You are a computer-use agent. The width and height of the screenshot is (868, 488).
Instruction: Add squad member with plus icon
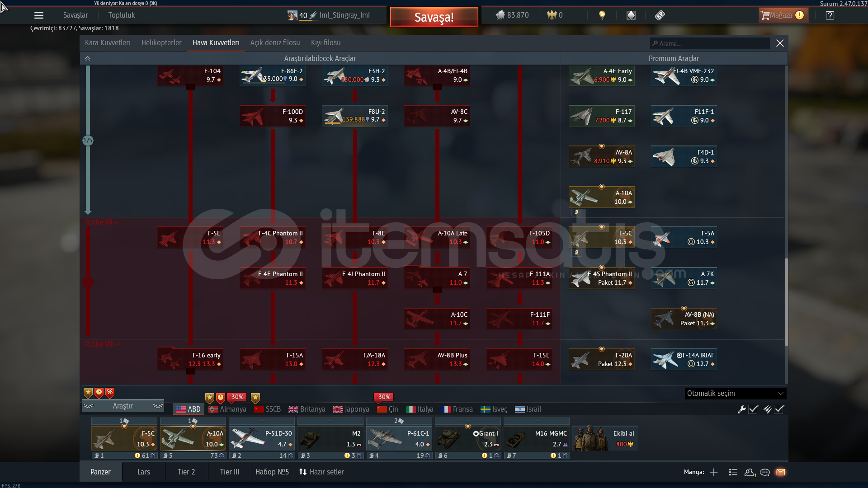[x=714, y=472]
